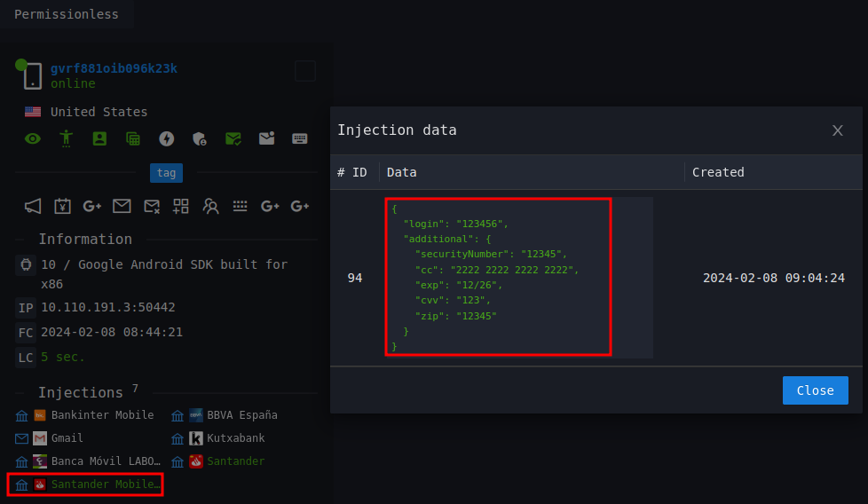Click the Android SDK device info text

(x=164, y=274)
